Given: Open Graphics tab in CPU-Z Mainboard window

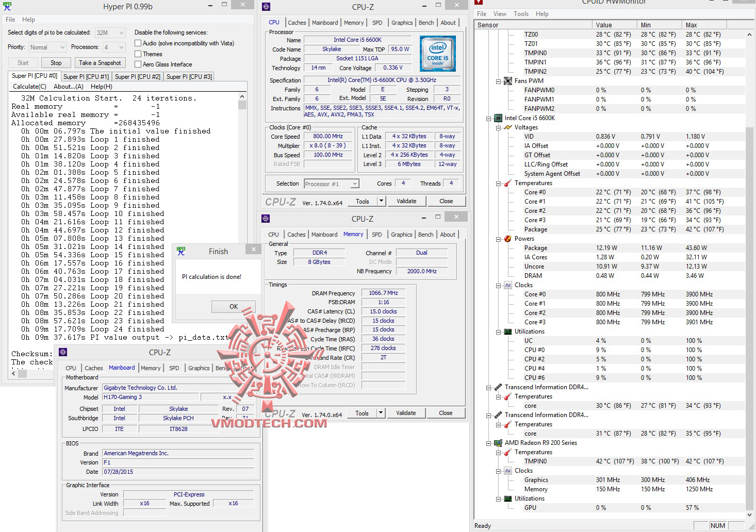Looking at the screenshot, I should coord(199,368).
